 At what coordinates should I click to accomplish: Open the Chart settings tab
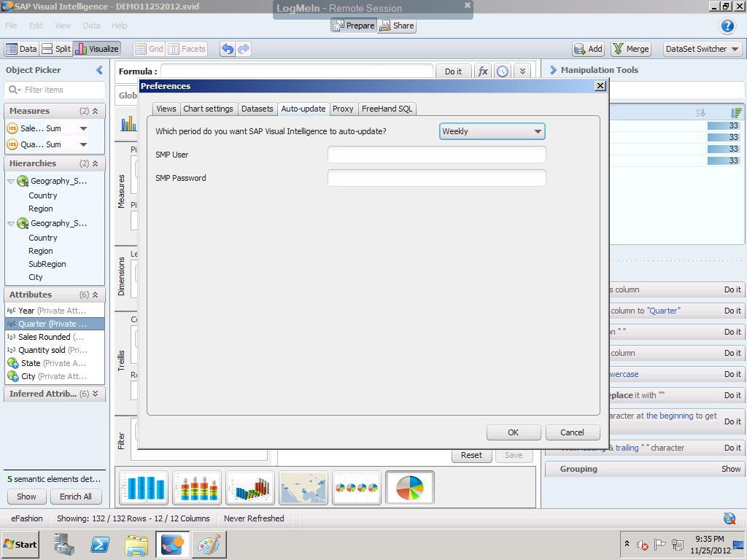pos(208,109)
